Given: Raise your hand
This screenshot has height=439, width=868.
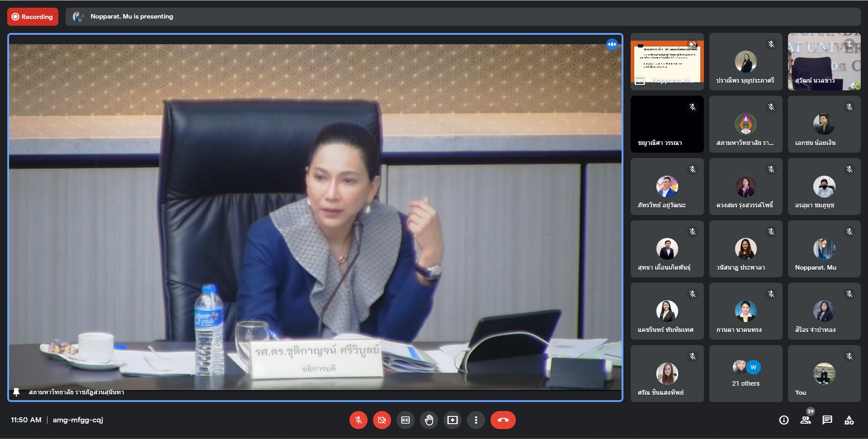Looking at the screenshot, I should click(429, 420).
